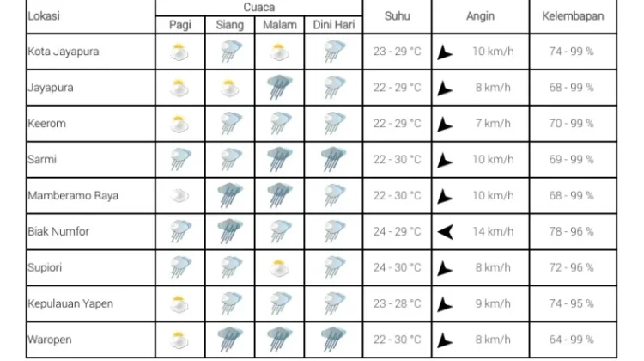Click Biak Numfor Siang heavy rain icon
The width and height of the screenshot is (644, 361).
(x=230, y=231)
